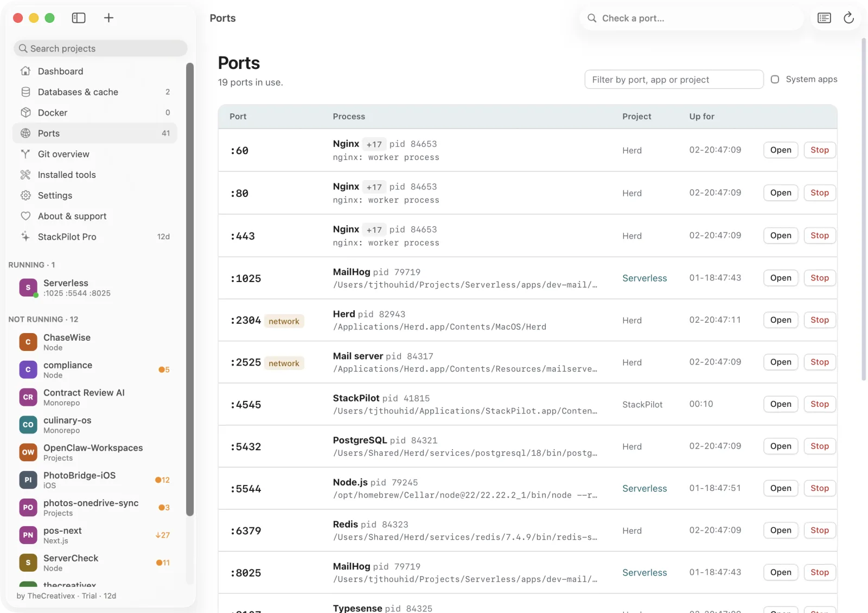The image size is (868, 613).
Task: Toggle the sidebar panel icon
Action: point(79,18)
